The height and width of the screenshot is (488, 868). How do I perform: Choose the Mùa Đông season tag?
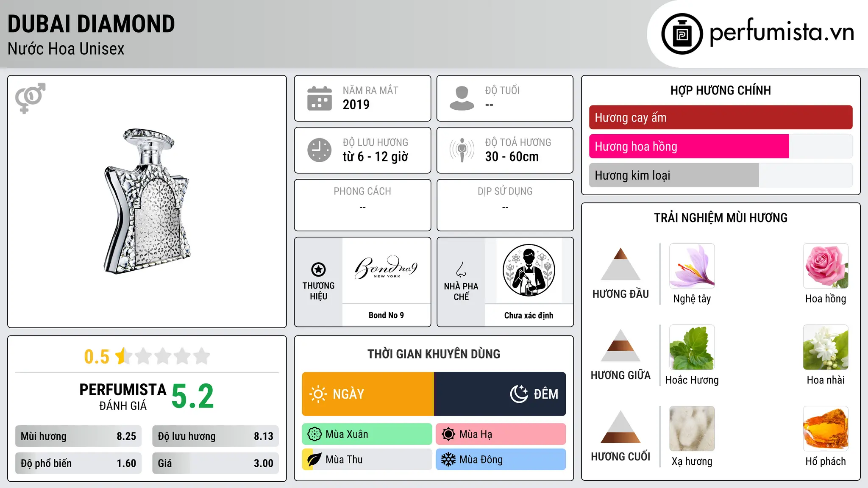point(501,460)
